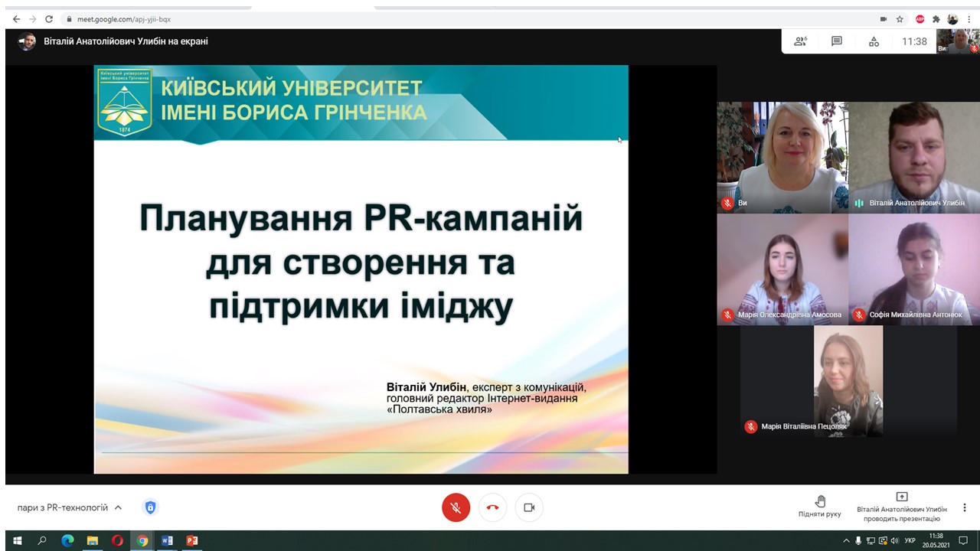980x551 pixels.
Task: Select Віталій Анатолійович Улибін's video tile
Action: coord(914,158)
